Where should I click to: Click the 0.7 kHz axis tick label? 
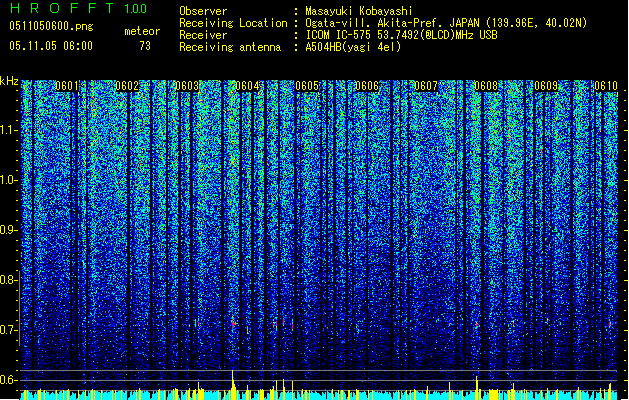point(8,330)
